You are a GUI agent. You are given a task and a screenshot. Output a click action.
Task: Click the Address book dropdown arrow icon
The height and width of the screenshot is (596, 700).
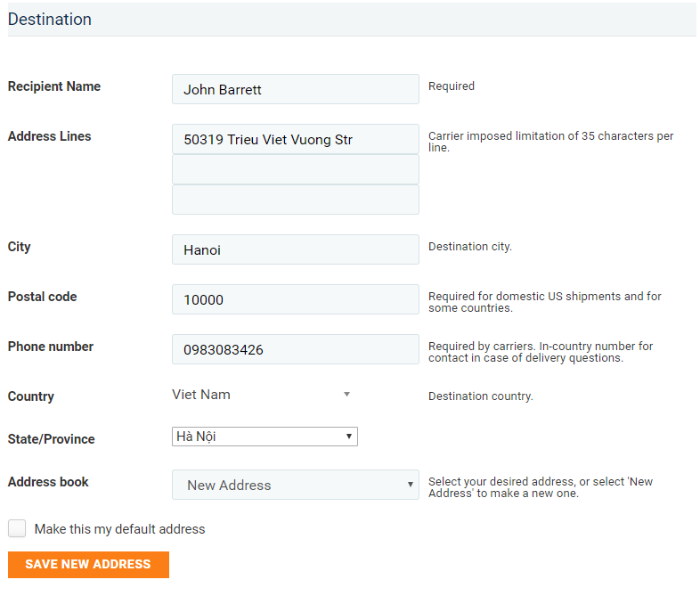tap(410, 485)
